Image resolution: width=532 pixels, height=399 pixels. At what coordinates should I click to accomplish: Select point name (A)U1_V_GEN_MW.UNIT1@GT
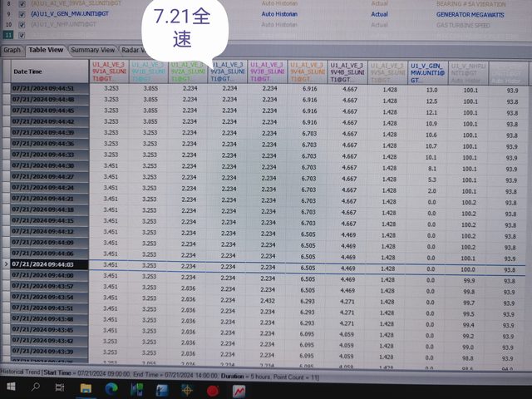point(70,14)
